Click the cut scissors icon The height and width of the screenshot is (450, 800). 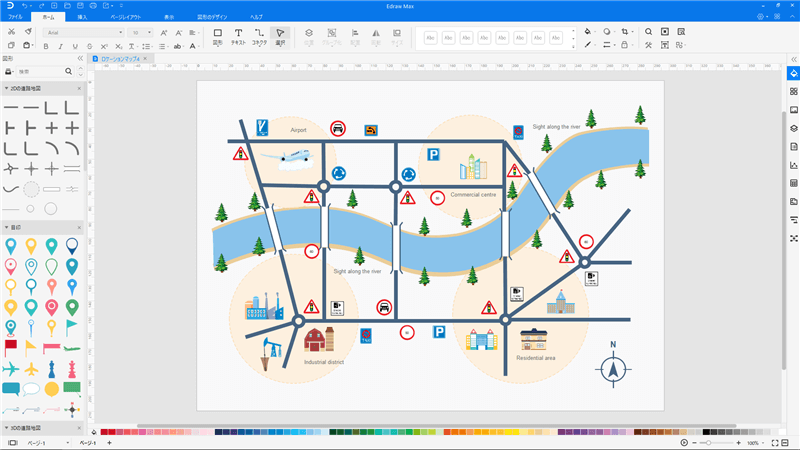[11, 31]
